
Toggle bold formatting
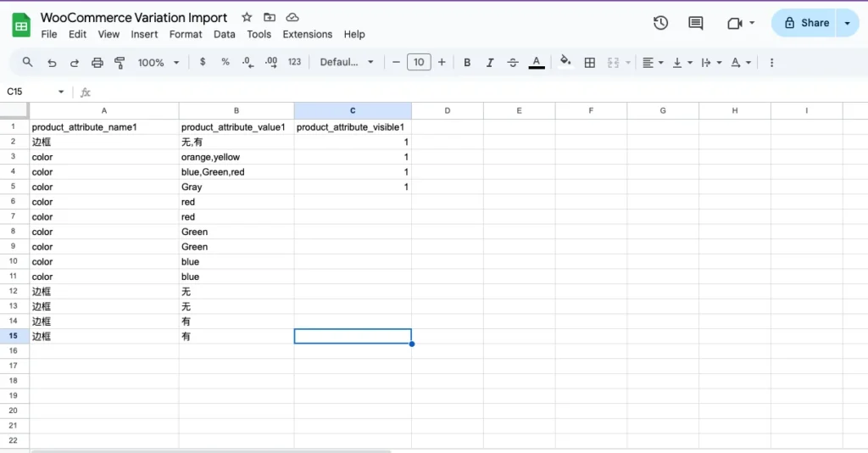tap(467, 63)
